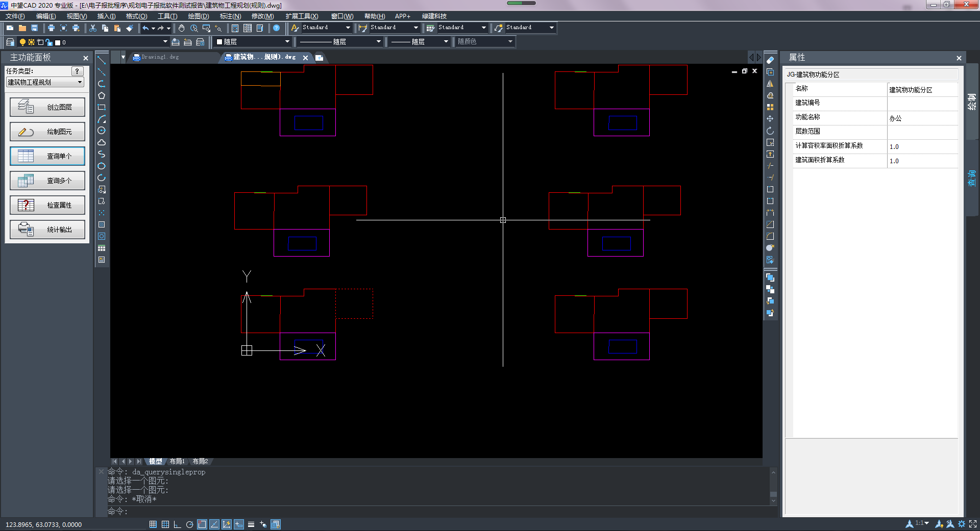Open the 格式(O) menu
The image size is (980, 531).
pos(136,16)
